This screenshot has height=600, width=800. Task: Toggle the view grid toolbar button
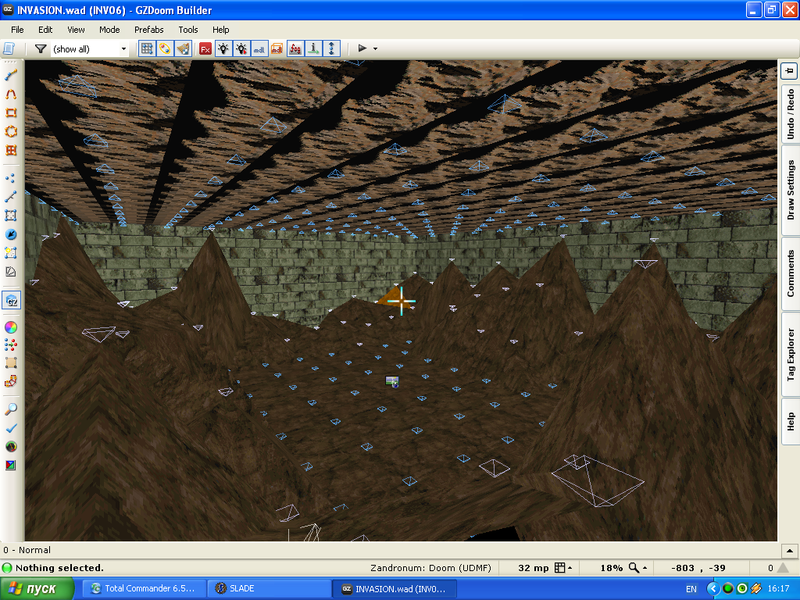point(147,49)
